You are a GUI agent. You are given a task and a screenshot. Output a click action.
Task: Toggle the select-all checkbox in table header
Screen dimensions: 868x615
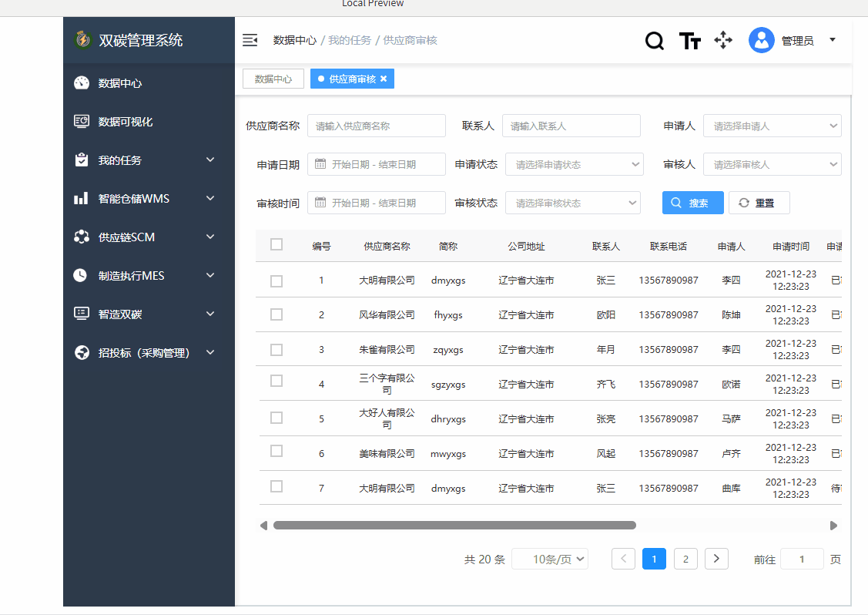point(276,244)
